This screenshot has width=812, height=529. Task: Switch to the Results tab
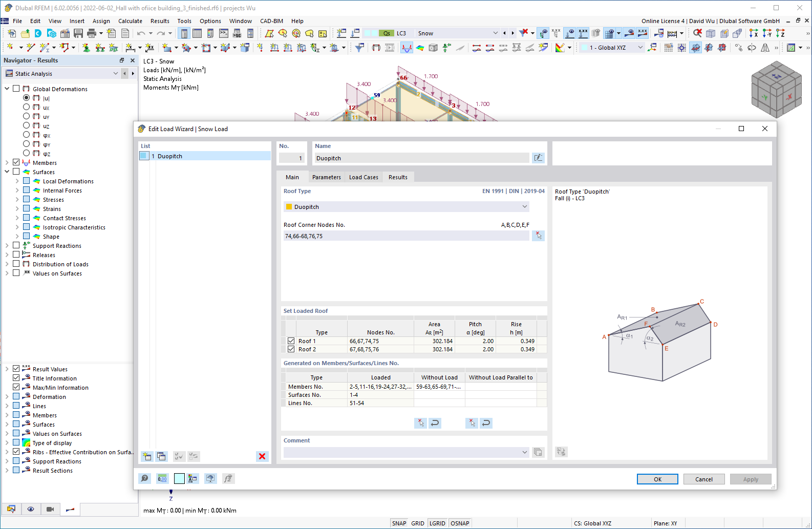398,177
